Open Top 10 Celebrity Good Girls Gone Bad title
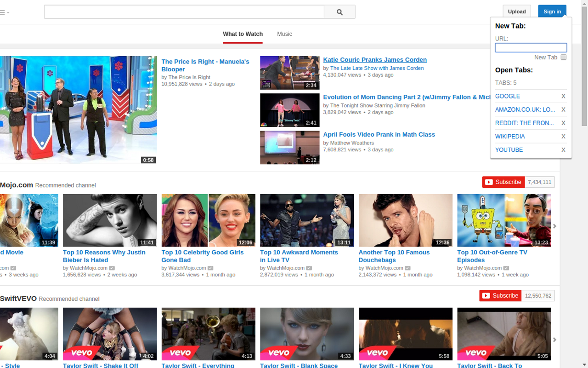 tap(203, 256)
